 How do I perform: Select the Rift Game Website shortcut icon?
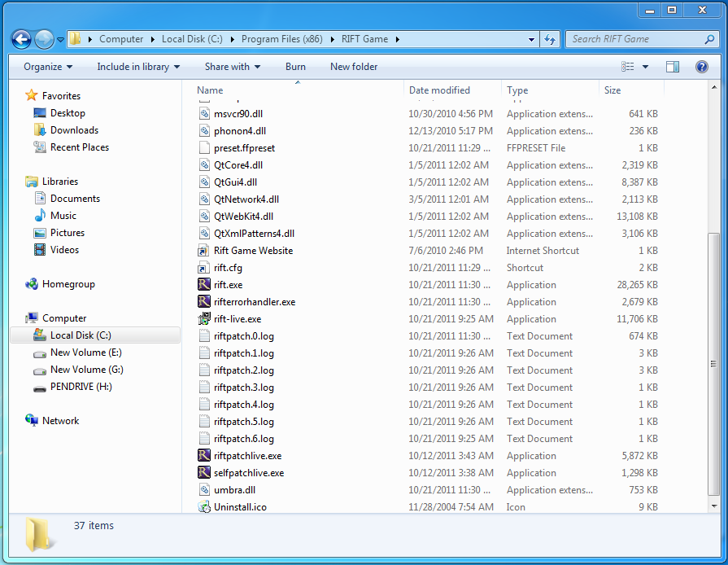coord(204,251)
